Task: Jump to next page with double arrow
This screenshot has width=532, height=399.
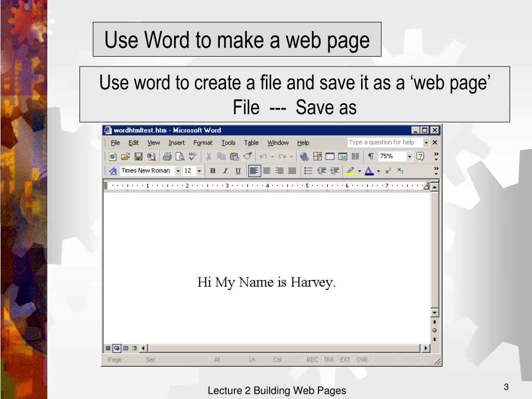Action: (434, 339)
